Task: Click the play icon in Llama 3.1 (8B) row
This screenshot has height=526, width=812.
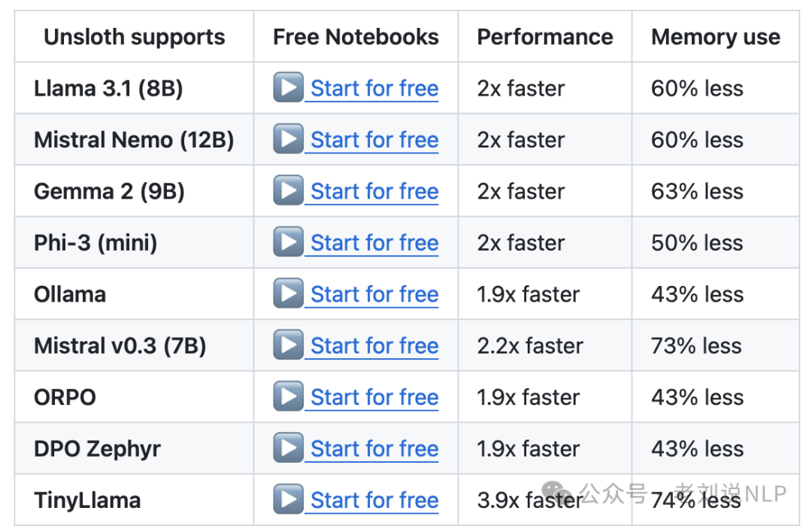Action: pyautogui.click(x=289, y=87)
